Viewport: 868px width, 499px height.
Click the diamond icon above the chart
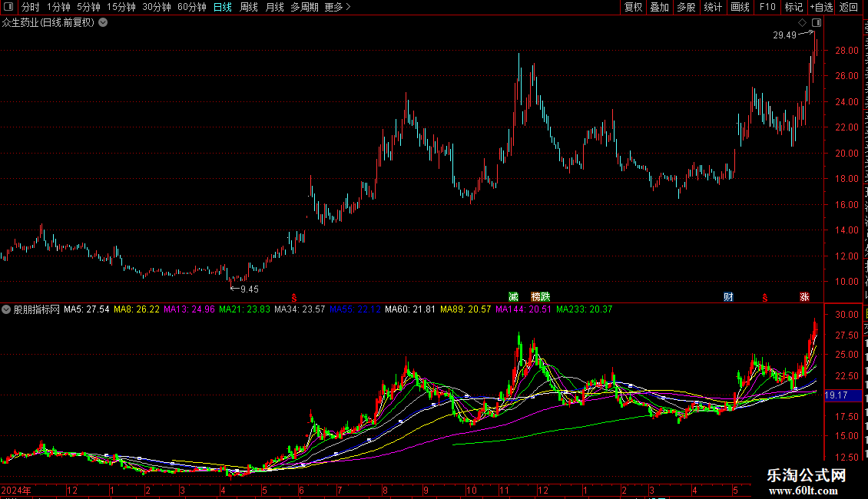click(802, 23)
